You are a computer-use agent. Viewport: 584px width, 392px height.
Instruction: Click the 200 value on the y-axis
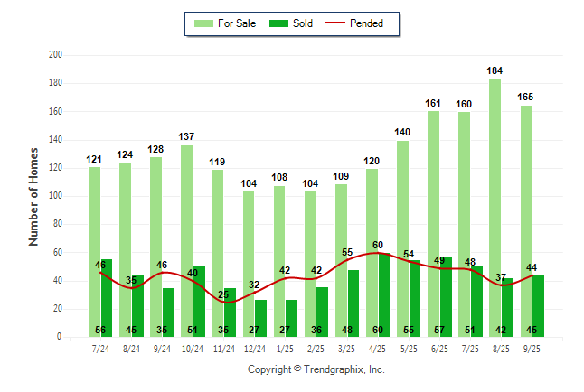[x=55, y=55]
